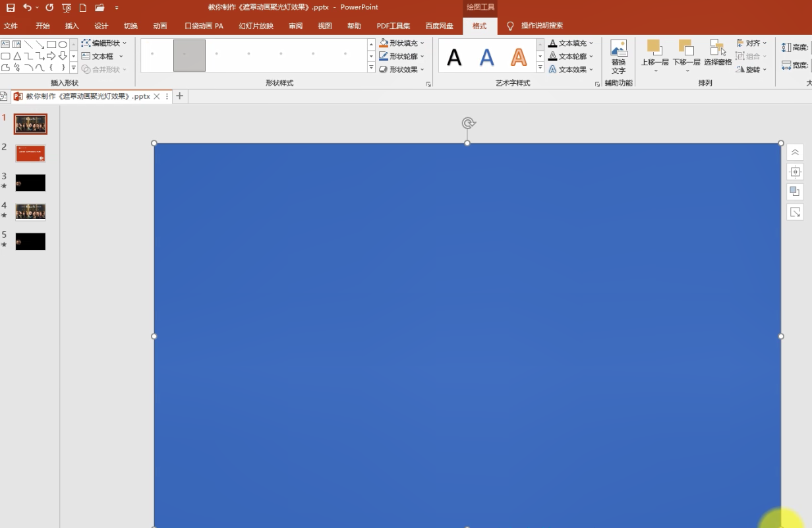Select the black WordArt style A
The image size is (812, 528).
tap(454, 57)
